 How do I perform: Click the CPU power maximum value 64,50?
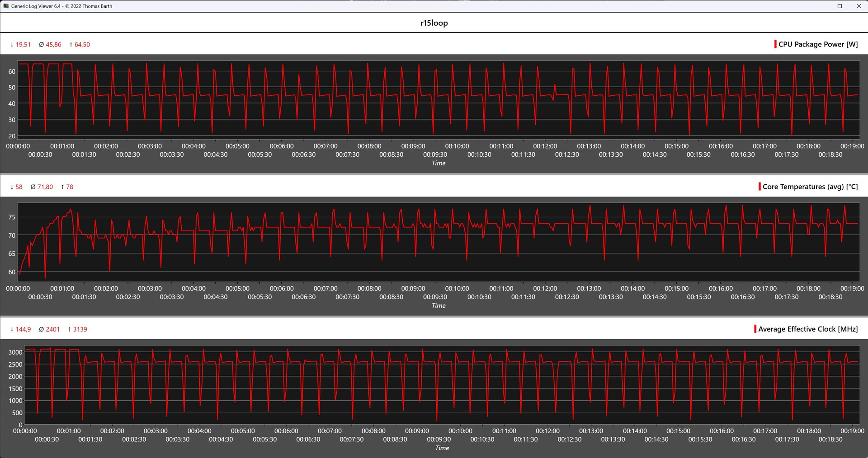pyautogui.click(x=82, y=44)
